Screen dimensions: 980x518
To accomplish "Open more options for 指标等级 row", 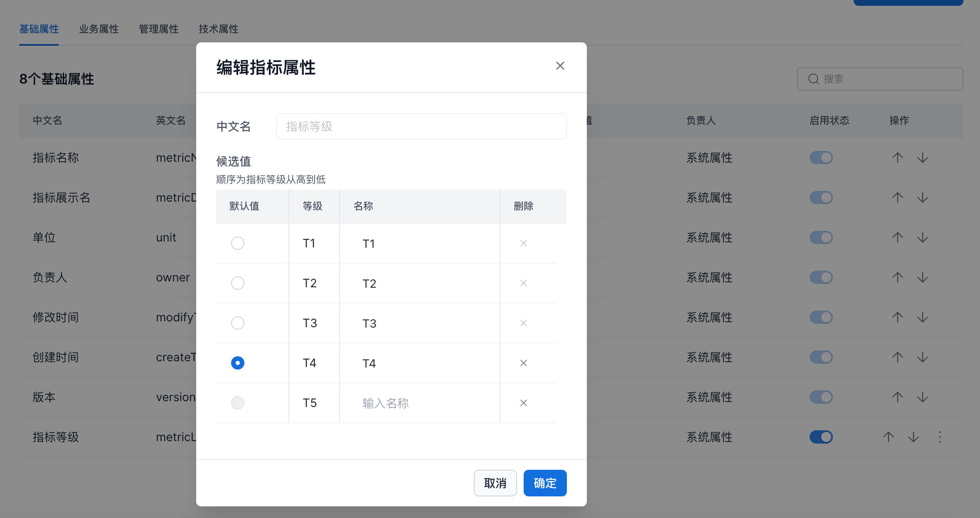I will [x=940, y=437].
